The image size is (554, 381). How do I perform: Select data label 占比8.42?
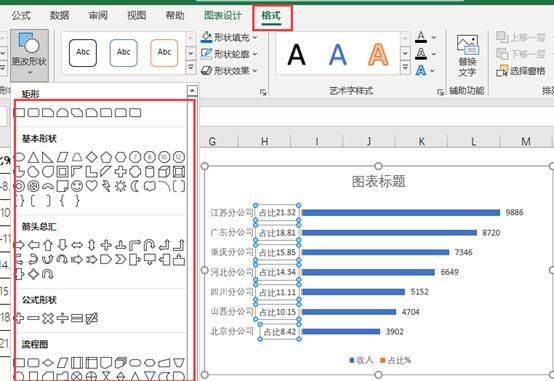279,332
